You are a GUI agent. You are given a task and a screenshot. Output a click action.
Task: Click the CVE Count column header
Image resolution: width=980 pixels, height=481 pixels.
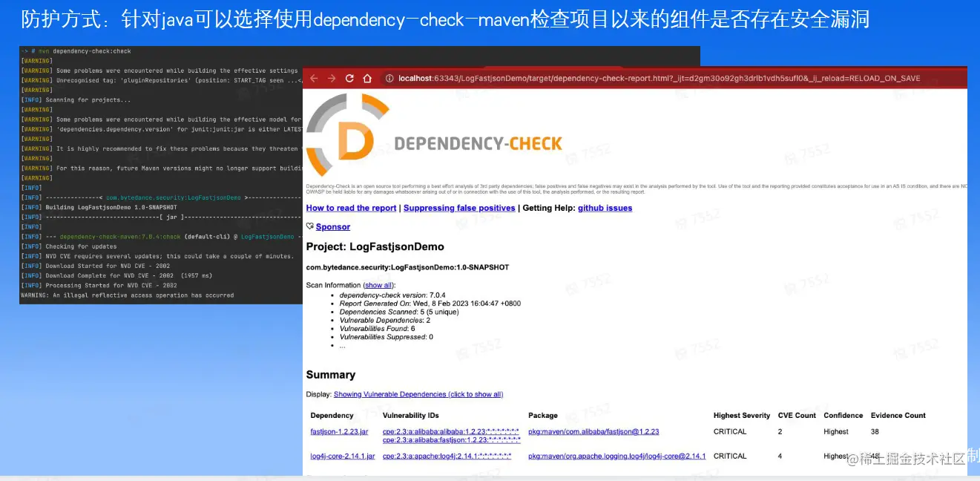pos(797,416)
